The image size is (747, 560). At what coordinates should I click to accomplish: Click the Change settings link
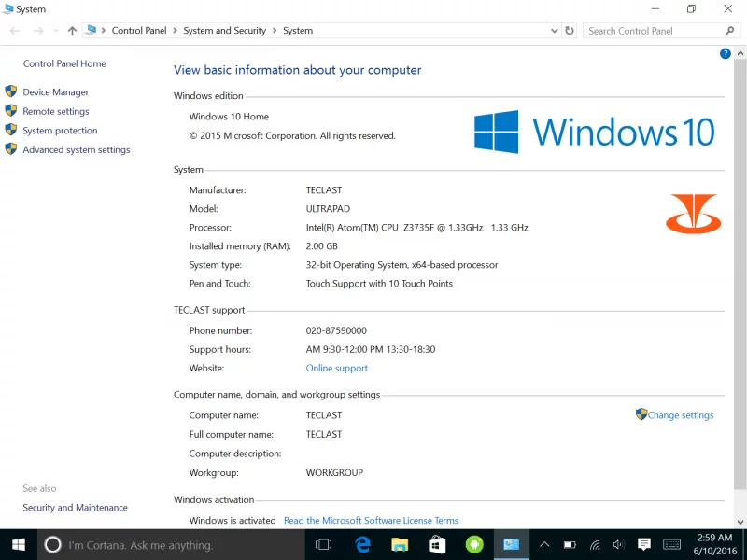681,415
